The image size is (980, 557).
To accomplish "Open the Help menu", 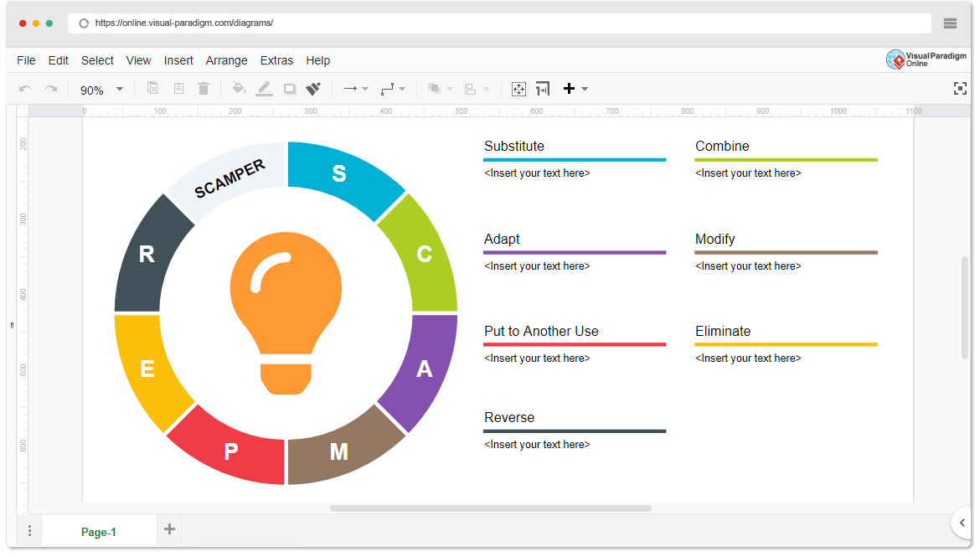I will [318, 60].
